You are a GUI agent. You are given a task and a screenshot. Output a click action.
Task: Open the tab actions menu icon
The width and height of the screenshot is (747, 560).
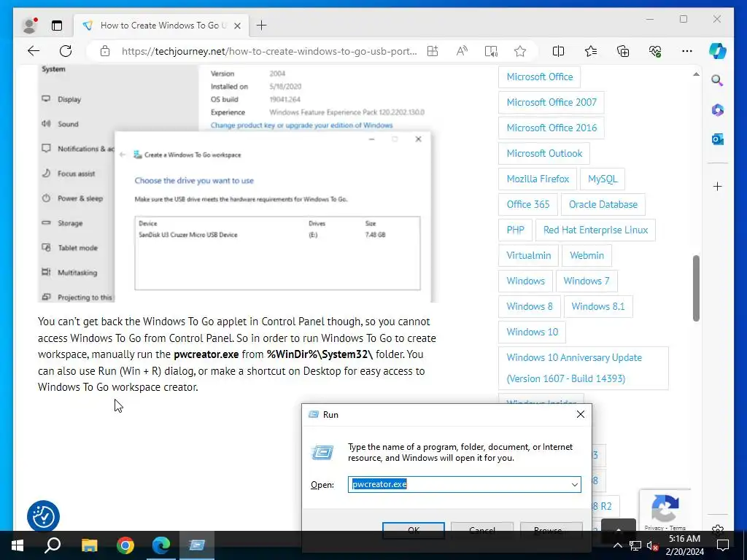pyautogui.click(x=57, y=26)
